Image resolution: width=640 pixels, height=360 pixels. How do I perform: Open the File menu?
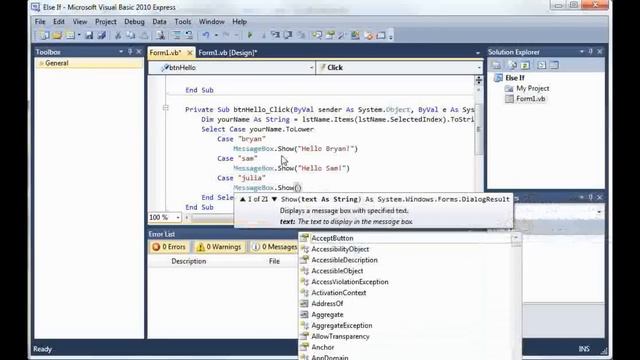pos(40,22)
